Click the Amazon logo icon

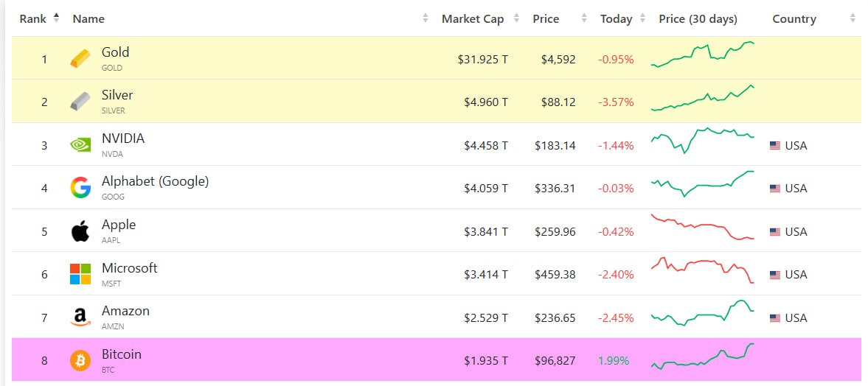tap(80, 317)
